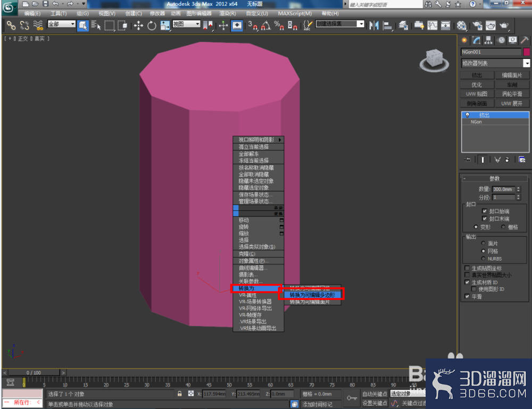Screen dimensions: 532x409
Task: Click the 优化 modifier button
Action: [477, 85]
